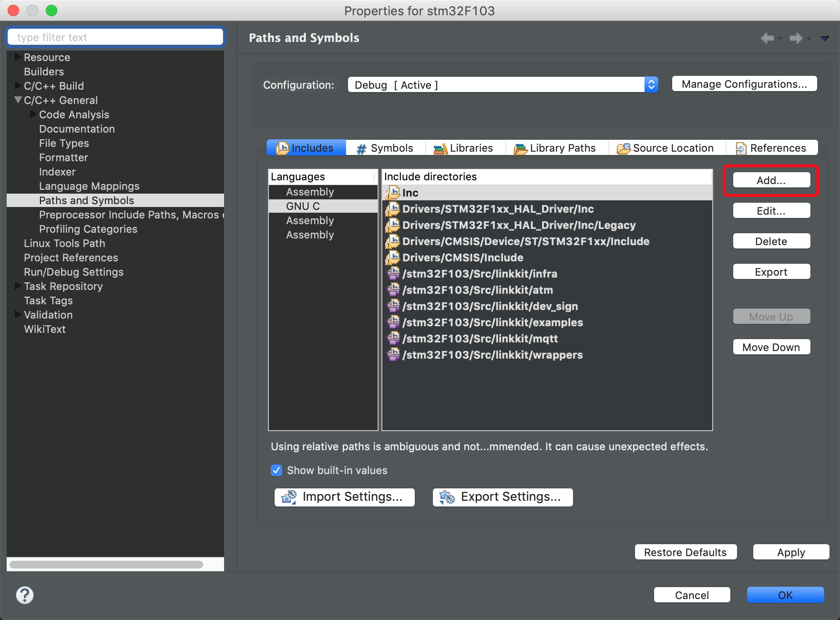The image size is (840, 620).
Task: Click the filter text field
Action: pyautogui.click(x=114, y=37)
